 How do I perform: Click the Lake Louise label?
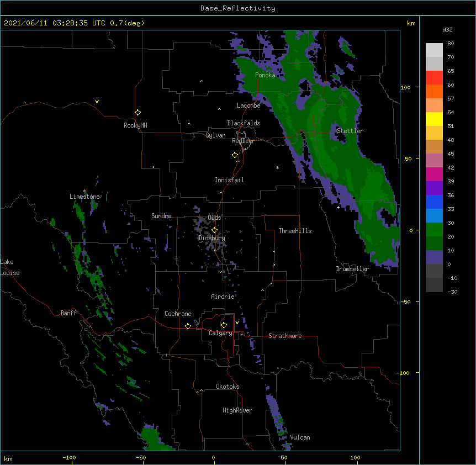tap(9, 267)
